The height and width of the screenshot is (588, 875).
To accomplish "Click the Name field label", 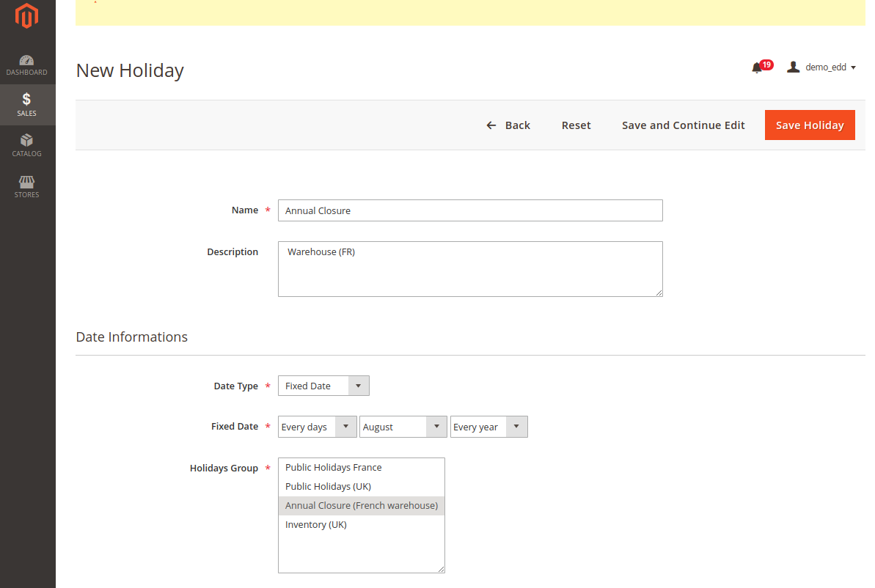I will coord(245,210).
